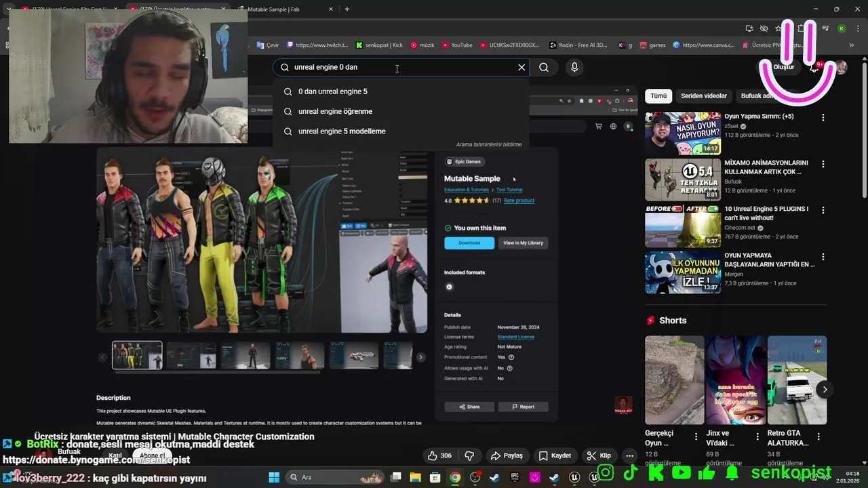Image resolution: width=868 pixels, height=488 pixels.
Task: Open options menu for 'OYUN YAPMAYA BAŞLAYANLARIN' video
Action: pyautogui.click(x=823, y=257)
